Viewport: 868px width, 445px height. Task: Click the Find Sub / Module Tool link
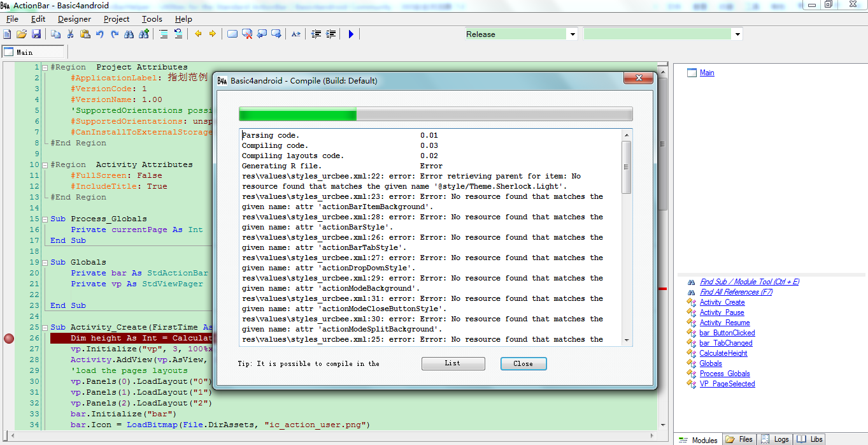coord(750,282)
